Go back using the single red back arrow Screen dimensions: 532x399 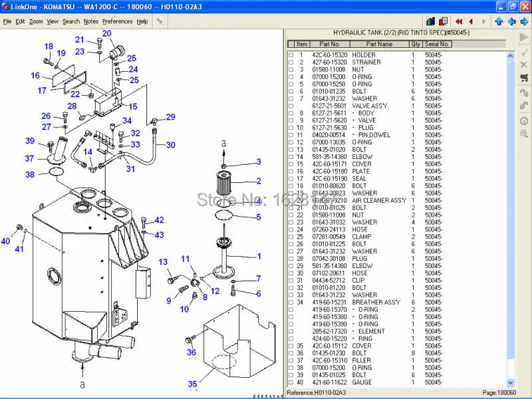471,21
